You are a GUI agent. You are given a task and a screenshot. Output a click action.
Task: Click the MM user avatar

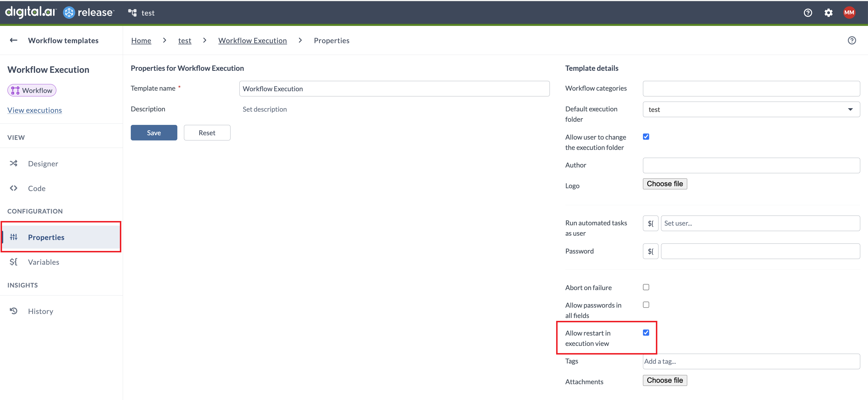point(849,12)
